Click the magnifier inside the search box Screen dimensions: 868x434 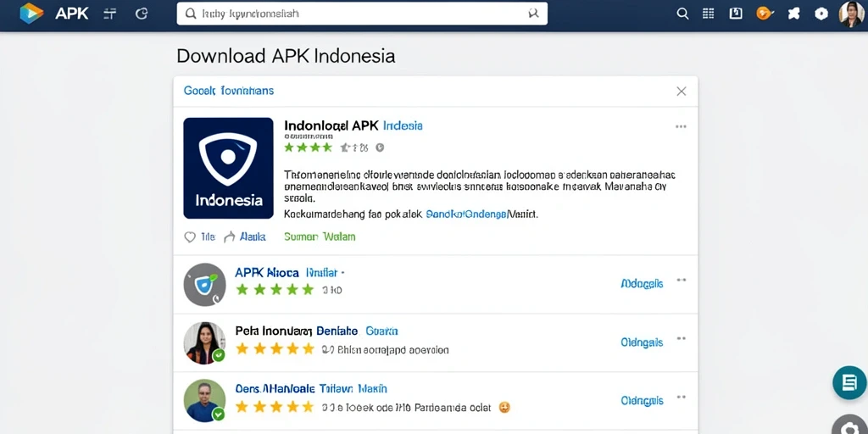click(191, 14)
